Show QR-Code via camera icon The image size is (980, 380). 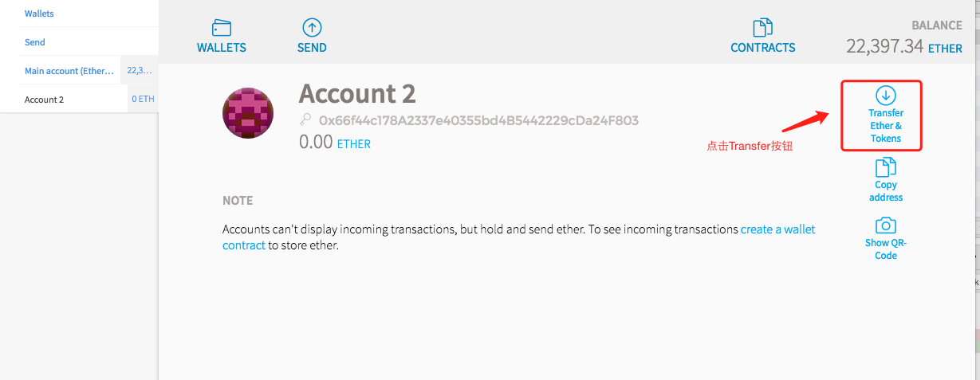tap(885, 225)
